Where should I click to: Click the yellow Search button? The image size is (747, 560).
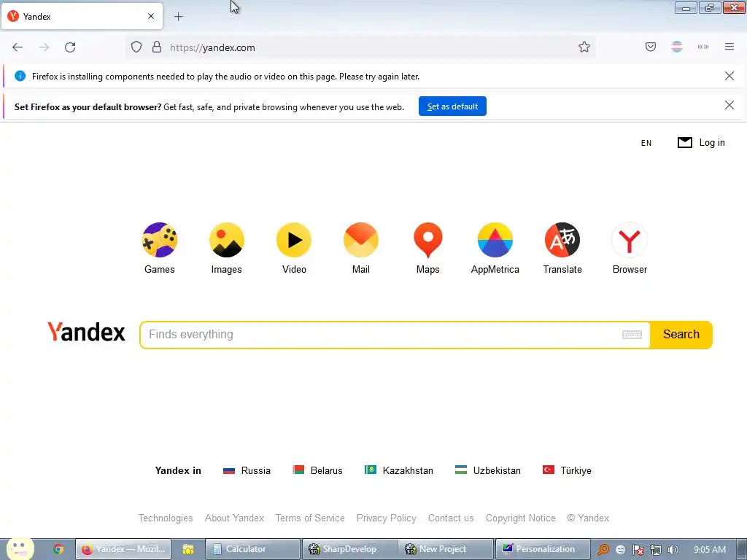coord(681,335)
